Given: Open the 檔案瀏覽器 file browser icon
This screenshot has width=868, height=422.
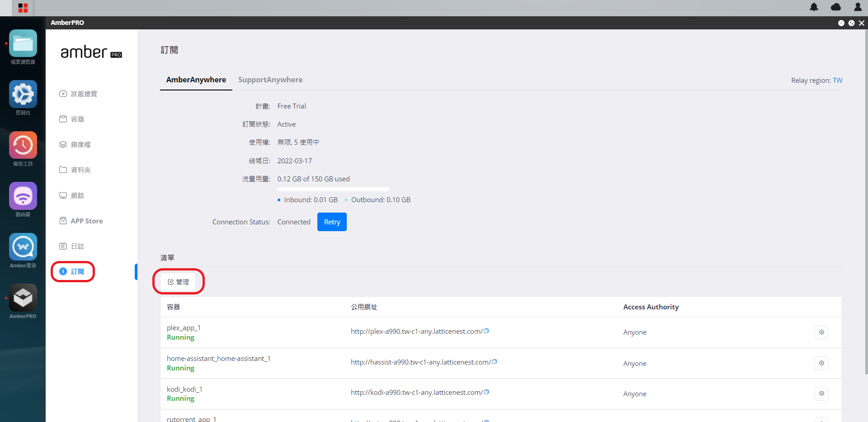Looking at the screenshot, I should pos(23,43).
